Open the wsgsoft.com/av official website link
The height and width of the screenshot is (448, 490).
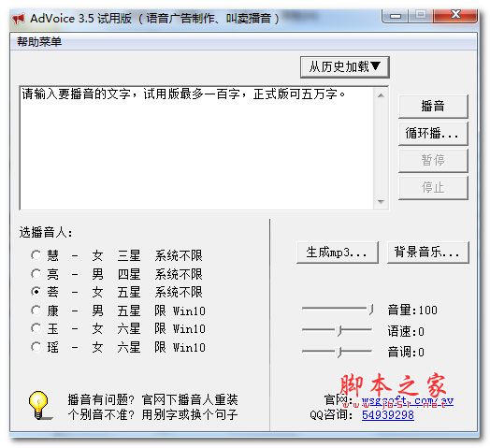[x=407, y=400]
